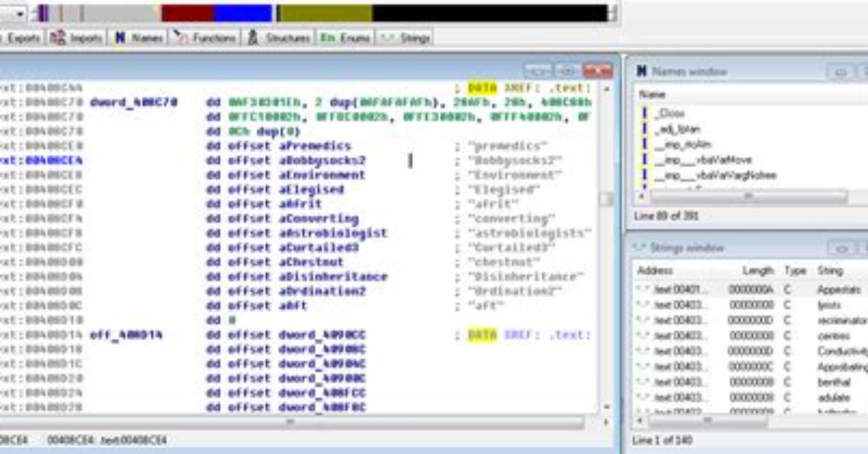Click the spinner at navigation band end
Image resolution: width=868 pixels, height=454 pixels.
pyautogui.click(x=613, y=13)
